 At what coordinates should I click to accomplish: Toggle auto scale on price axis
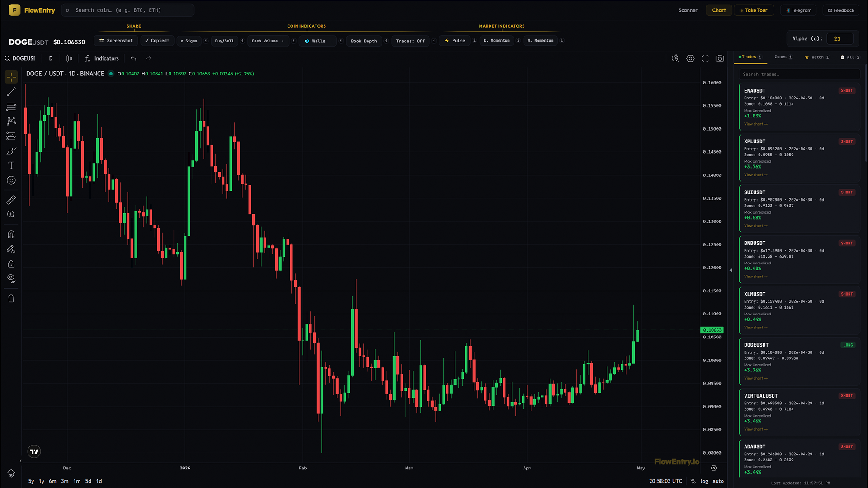coord(718,481)
